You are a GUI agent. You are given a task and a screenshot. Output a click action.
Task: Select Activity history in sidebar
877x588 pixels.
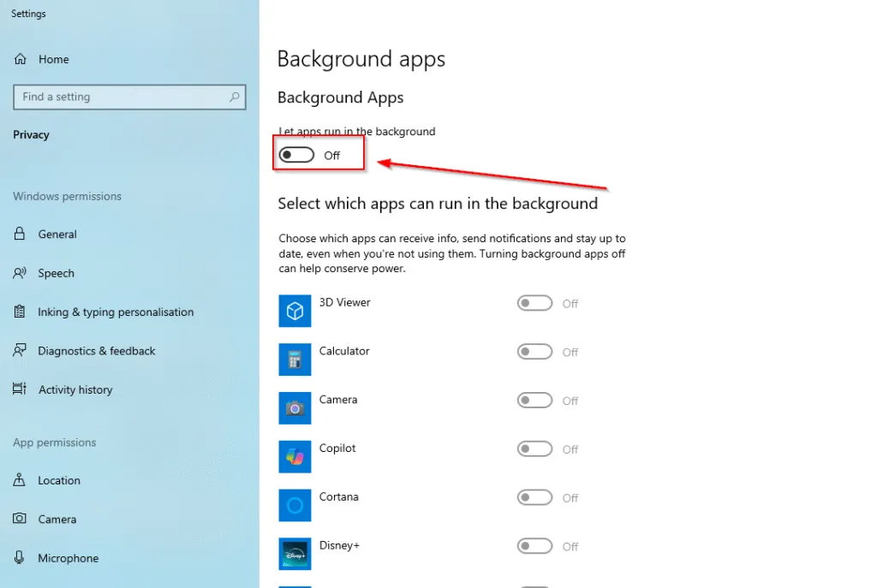click(x=75, y=390)
